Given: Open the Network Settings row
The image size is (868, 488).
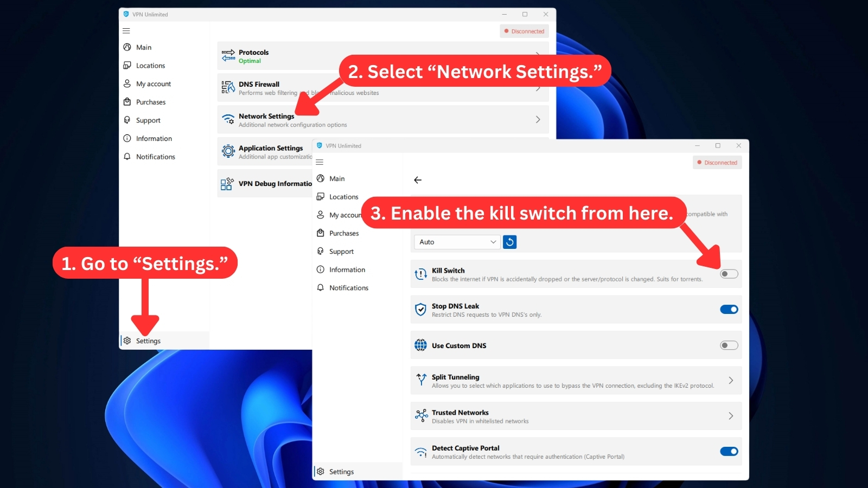Looking at the screenshot, I should (382, 120).
